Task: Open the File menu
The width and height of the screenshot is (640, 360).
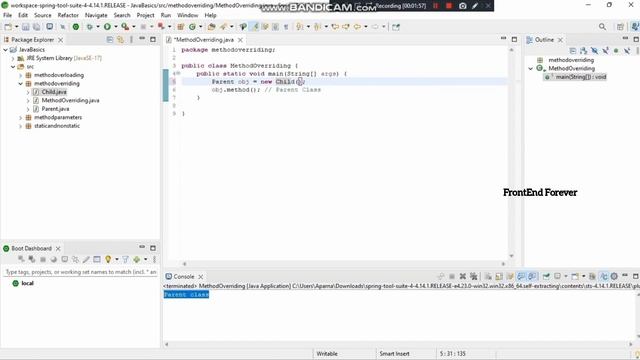Action: pos(7,15)
